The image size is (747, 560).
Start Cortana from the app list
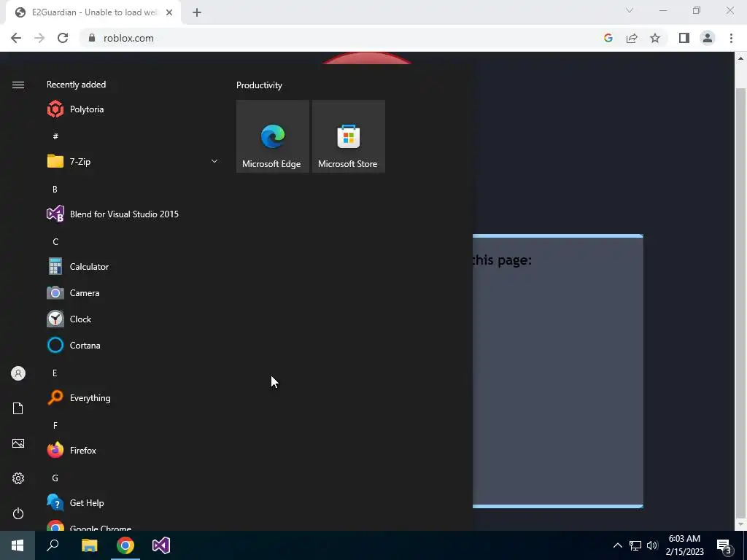(133, 345)
